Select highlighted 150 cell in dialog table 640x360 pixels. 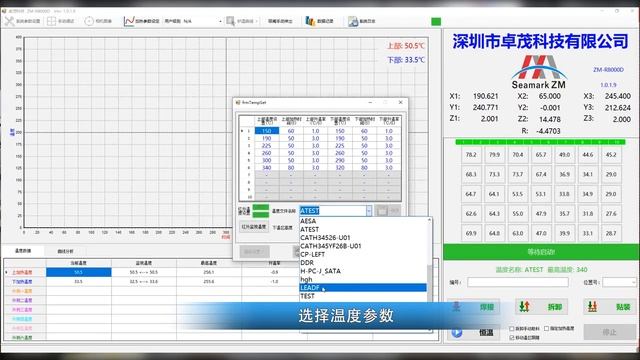(x=267, y=131)
